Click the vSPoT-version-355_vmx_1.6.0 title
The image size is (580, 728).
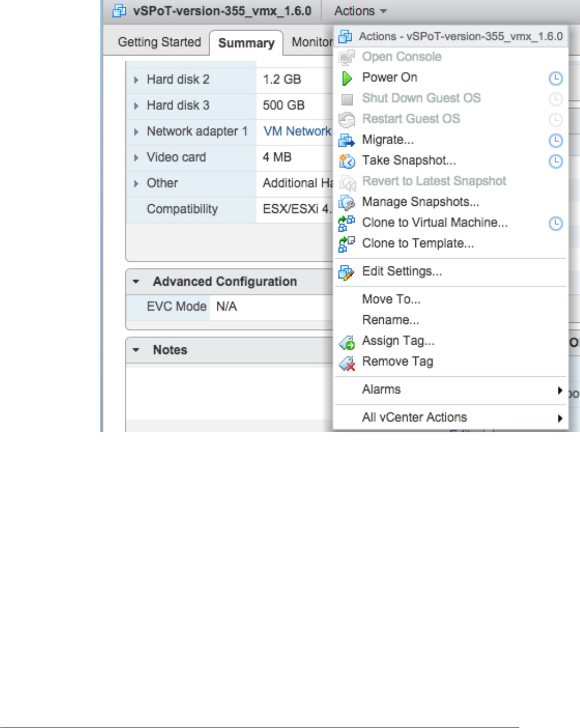point(222,11)
